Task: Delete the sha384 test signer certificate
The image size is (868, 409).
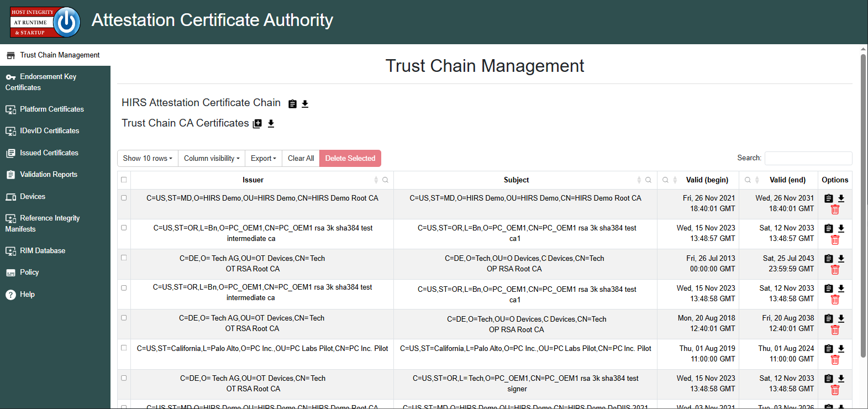Action: click(x=835, y=390)
